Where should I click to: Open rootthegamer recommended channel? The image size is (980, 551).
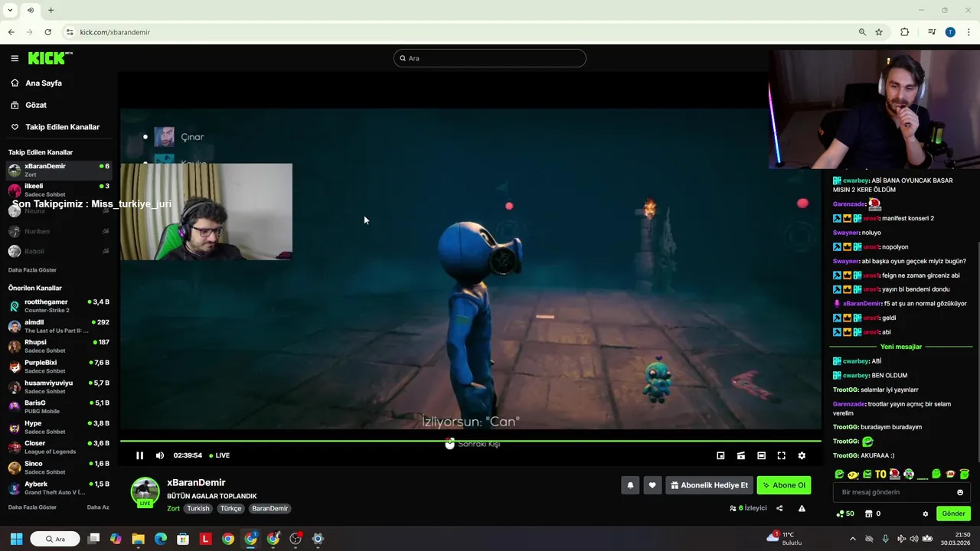59,305
